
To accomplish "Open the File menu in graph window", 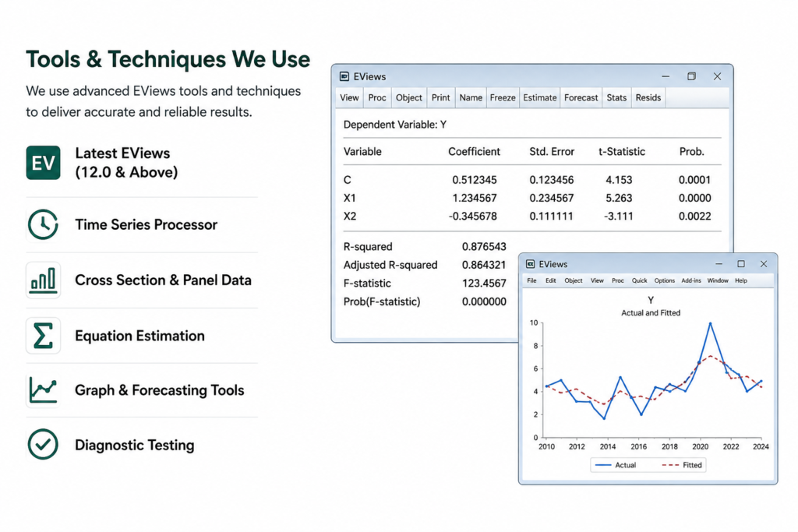I will 531,280.
